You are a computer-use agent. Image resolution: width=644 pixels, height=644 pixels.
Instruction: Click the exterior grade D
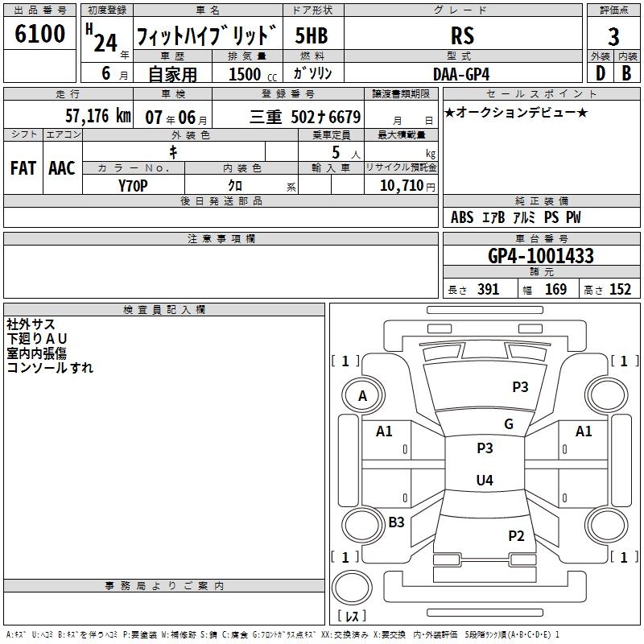(600, 73)
